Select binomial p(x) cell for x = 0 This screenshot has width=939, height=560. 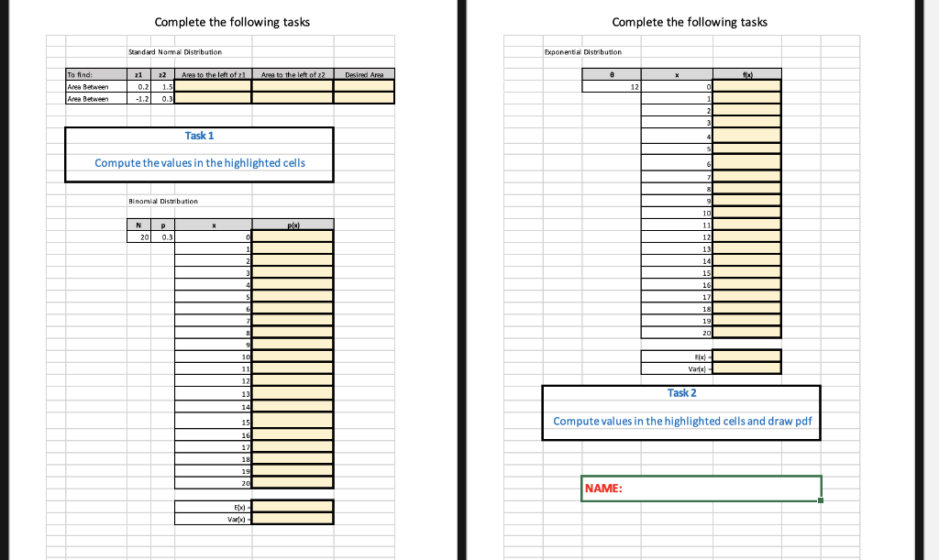[x=293, y=236]
